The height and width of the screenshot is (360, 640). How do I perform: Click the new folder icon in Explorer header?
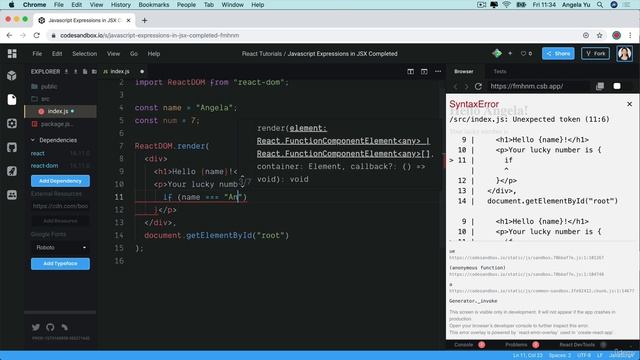pos(94,71)
